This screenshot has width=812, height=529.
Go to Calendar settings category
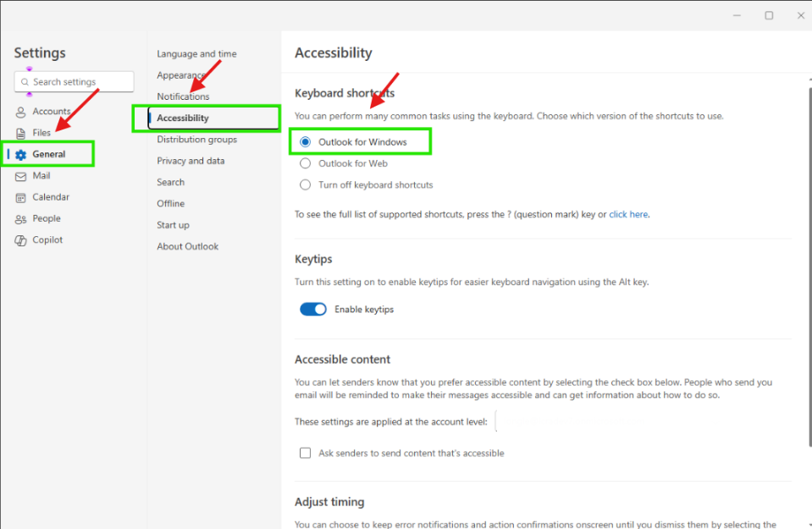51,196
